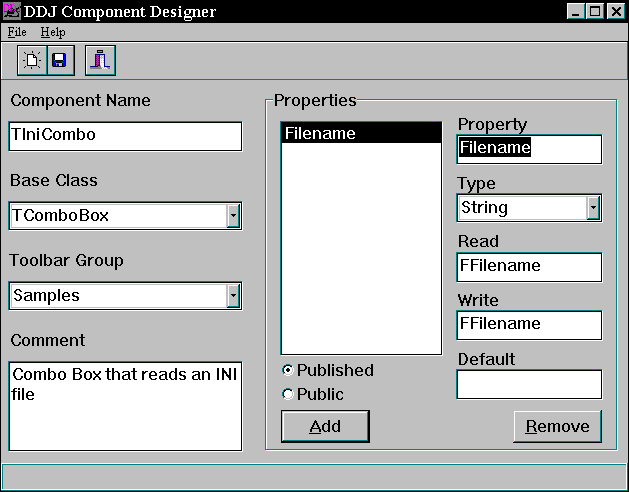The image size is (629, 492).
Task: Click the Property name input field
Action: point(529,149)
